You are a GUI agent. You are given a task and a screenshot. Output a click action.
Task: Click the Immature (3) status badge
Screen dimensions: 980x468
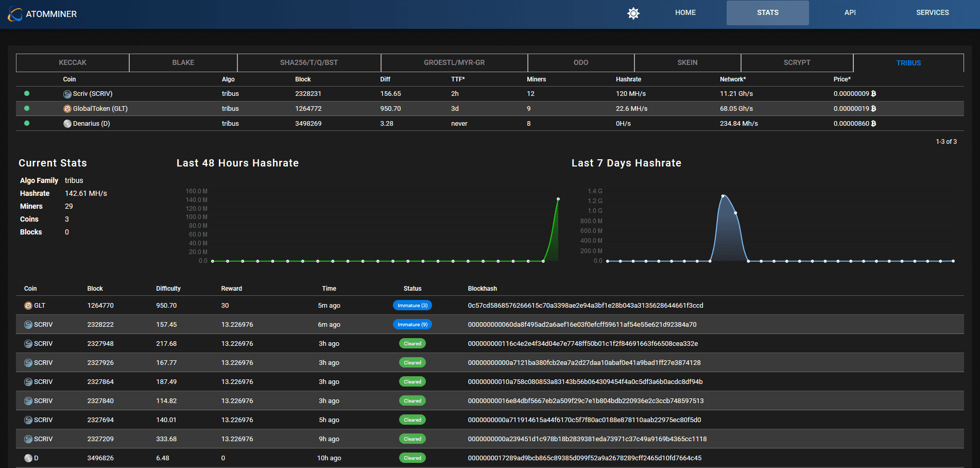pos(412,306)
